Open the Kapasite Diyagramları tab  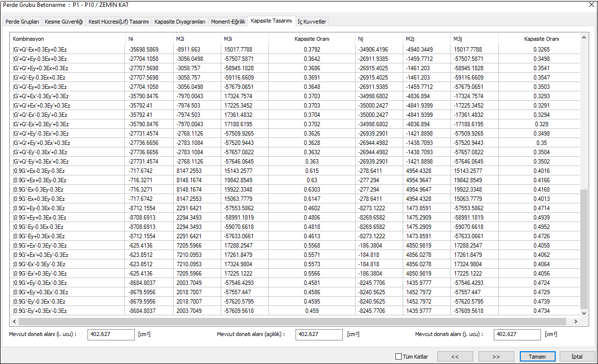click(179, 22)
